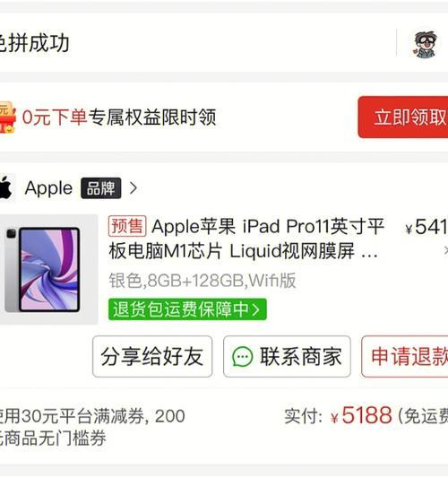The width and height of the screenshot is (448, 478).
Task: Share order via 分享给好友
Action: coord(152,356)
